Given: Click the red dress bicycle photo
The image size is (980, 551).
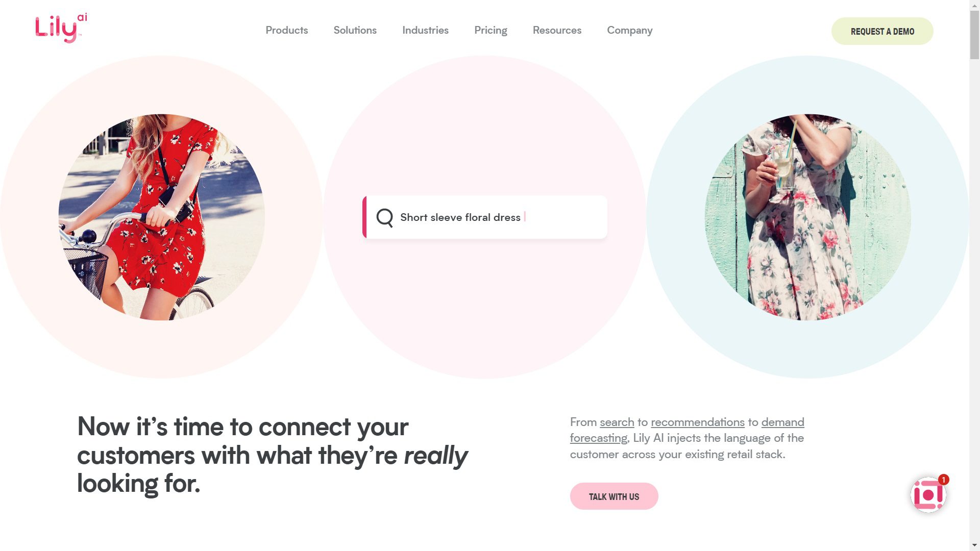Looking at the screenshot, I should point(160,216).
